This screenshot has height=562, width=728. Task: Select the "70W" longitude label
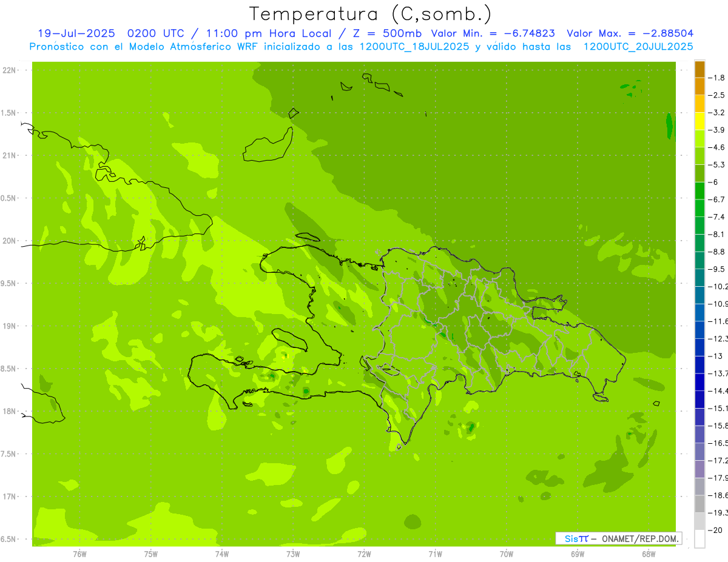click(x=507, y=554)
